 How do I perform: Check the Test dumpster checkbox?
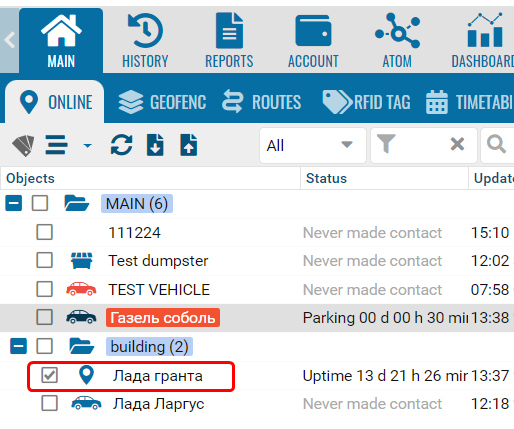(44, 260)
